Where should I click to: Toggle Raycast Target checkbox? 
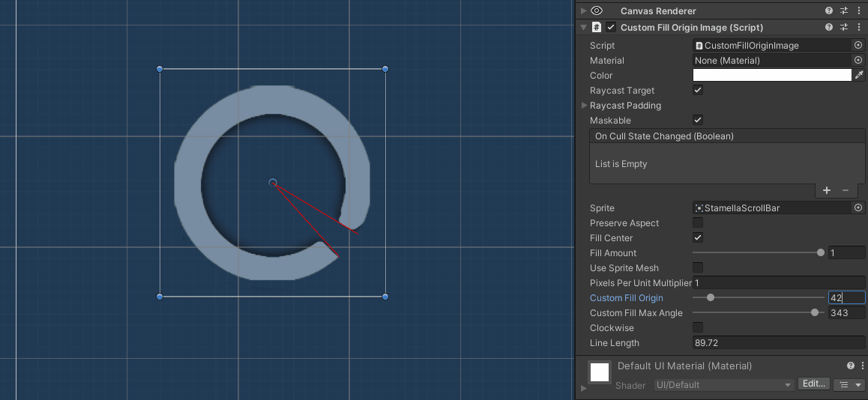tap(698, 90)
